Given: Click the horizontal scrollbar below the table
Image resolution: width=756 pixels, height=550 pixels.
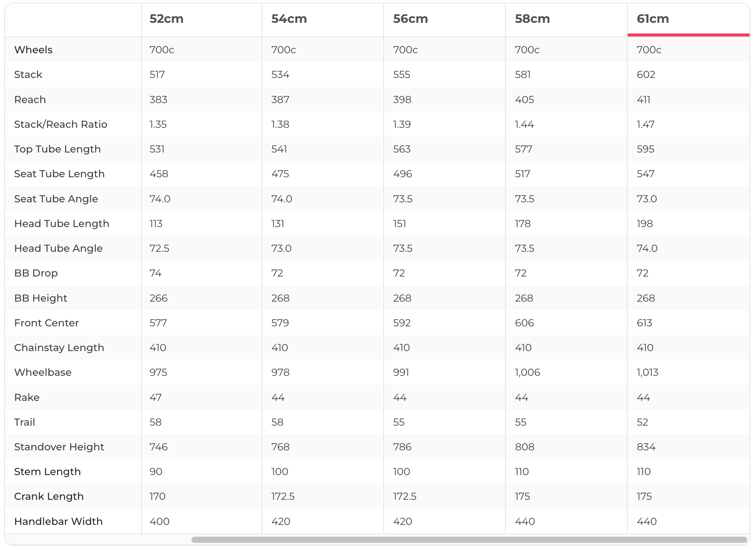Looking at the screenshot, I should coord(469,540).
